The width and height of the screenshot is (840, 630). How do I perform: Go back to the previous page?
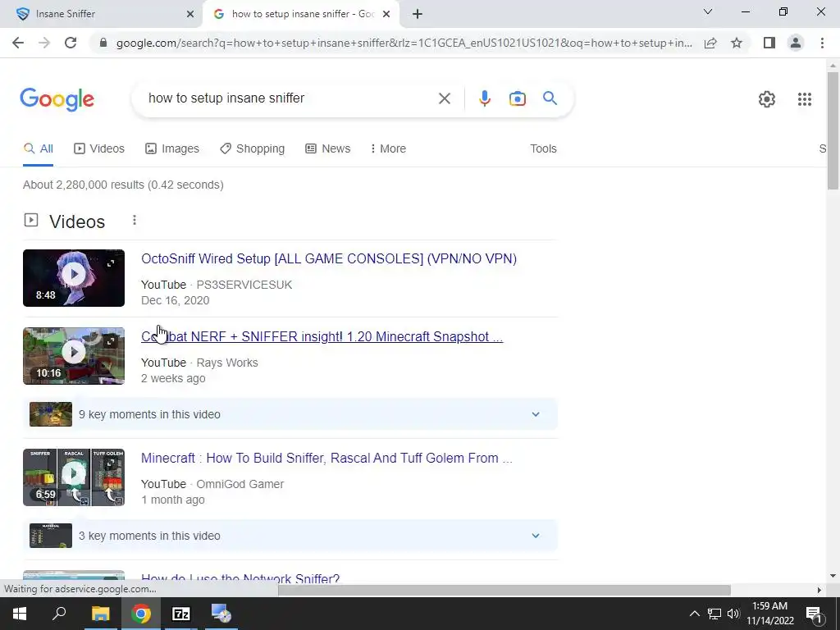click(x=18, y=43)
